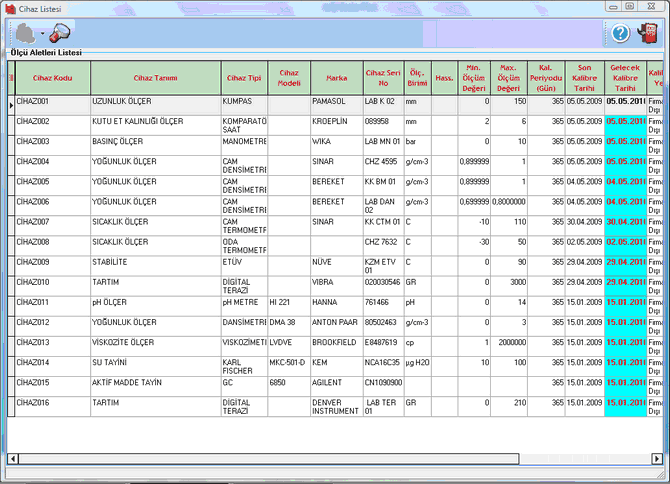Click the KROEPLİN brand cell
670x484 pixels.
click(337, 125)
